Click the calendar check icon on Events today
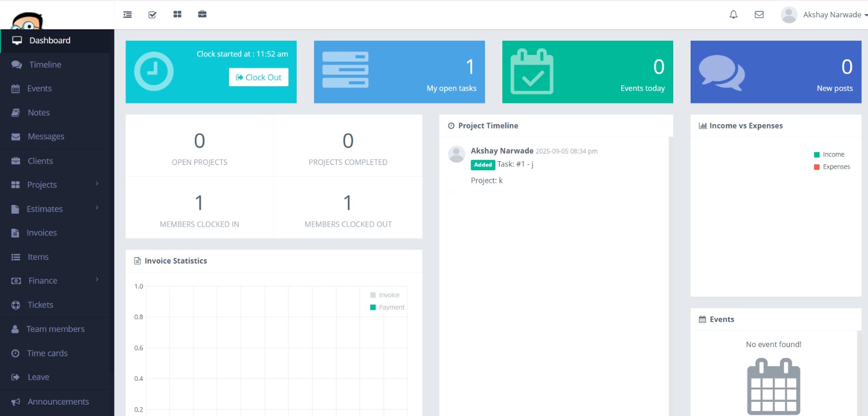 [x=532, y=72]
